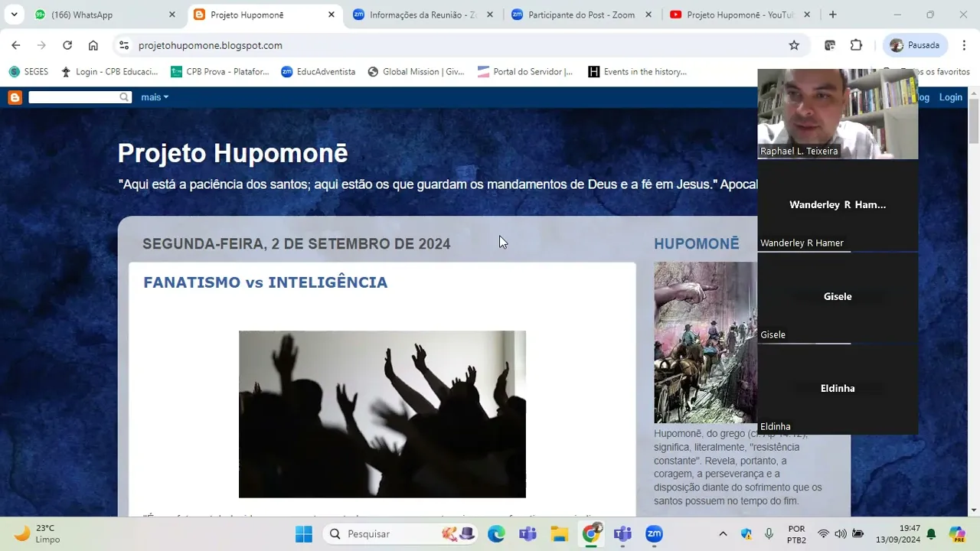Open the Global Mission bookmark

pos(416,72)
